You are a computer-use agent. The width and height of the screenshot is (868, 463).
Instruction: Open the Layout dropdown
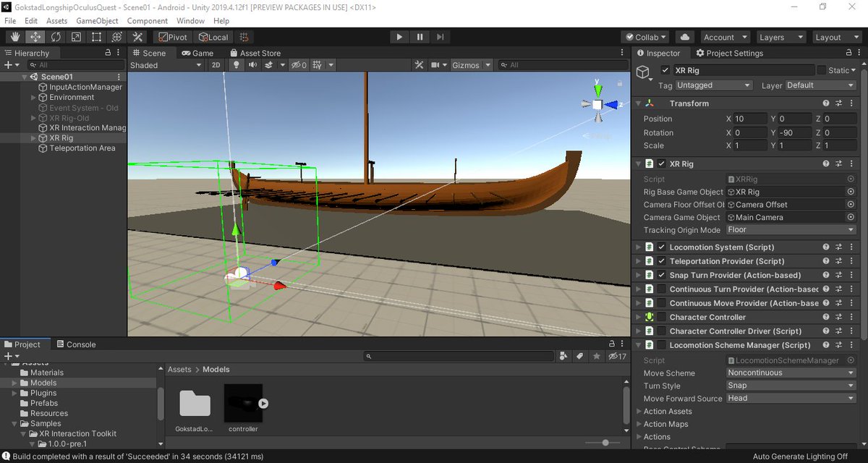(835, 37)
